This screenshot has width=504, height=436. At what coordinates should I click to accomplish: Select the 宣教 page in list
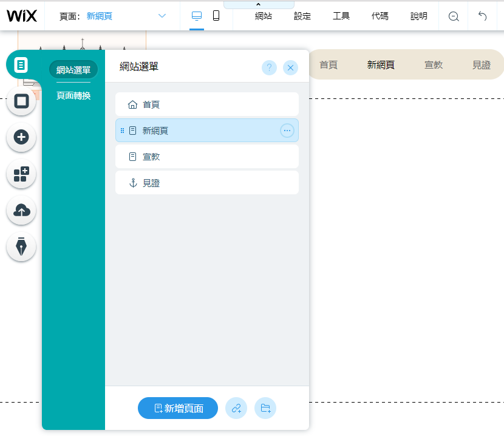click(207, 157)
